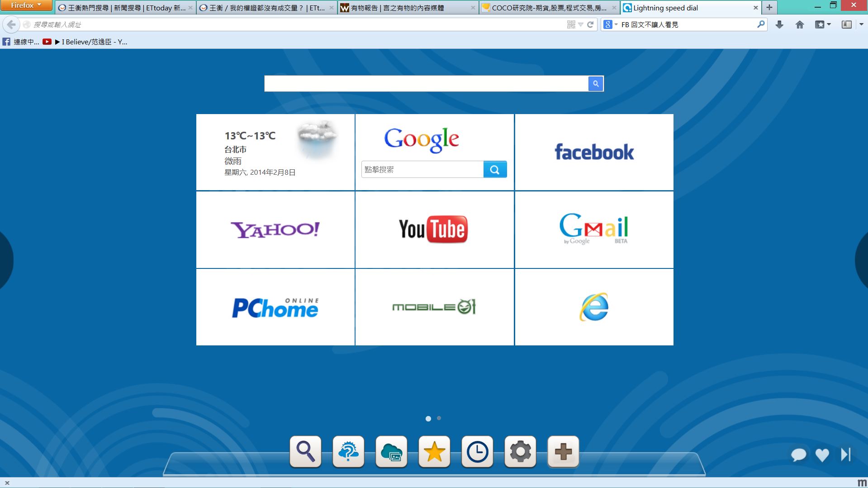This screenshot has height=488, width=868.
Task: Switch to the 我的權證都沒有成交量 tab
Action: (x=267, y=8)
